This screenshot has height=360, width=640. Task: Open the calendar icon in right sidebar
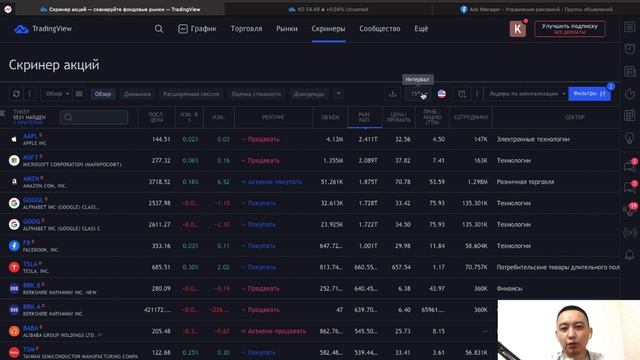pos(630,116)
